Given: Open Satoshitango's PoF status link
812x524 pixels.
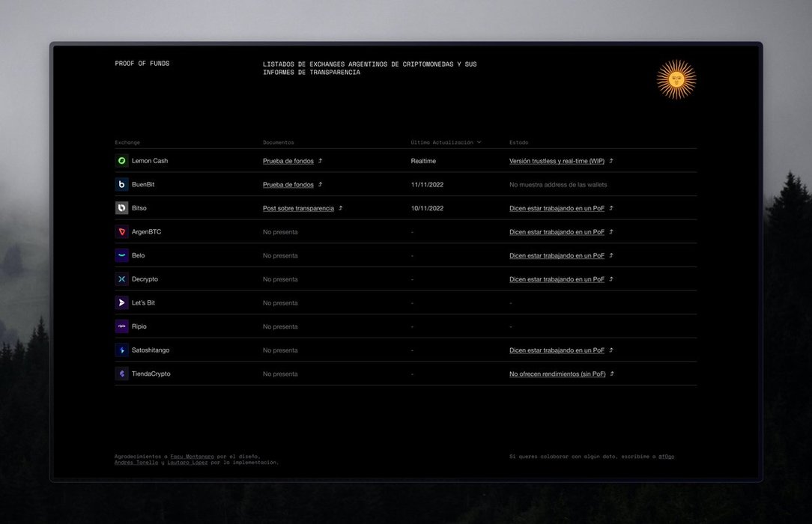Looking at the screenshot, I should click(x=557, y=350).
